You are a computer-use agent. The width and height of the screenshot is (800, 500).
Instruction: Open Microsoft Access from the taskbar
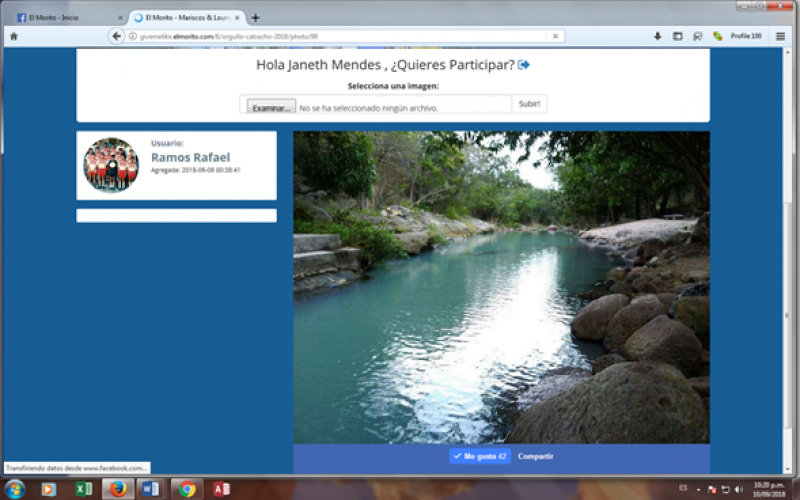coord(221,489)
